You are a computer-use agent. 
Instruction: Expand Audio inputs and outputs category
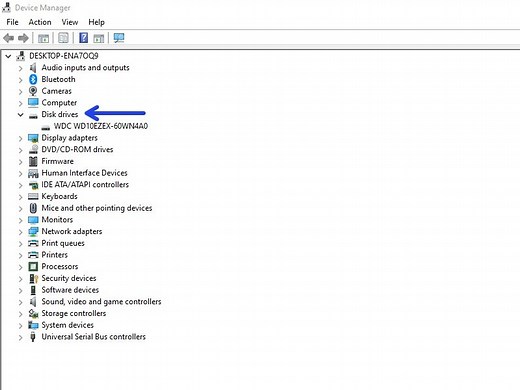tap(20, 68)
